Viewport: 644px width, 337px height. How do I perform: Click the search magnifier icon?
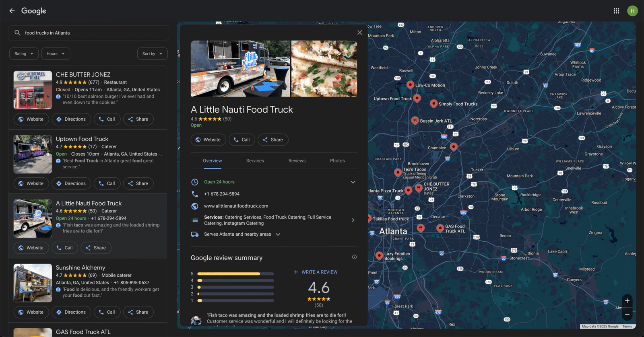click(x=17, y=33)
